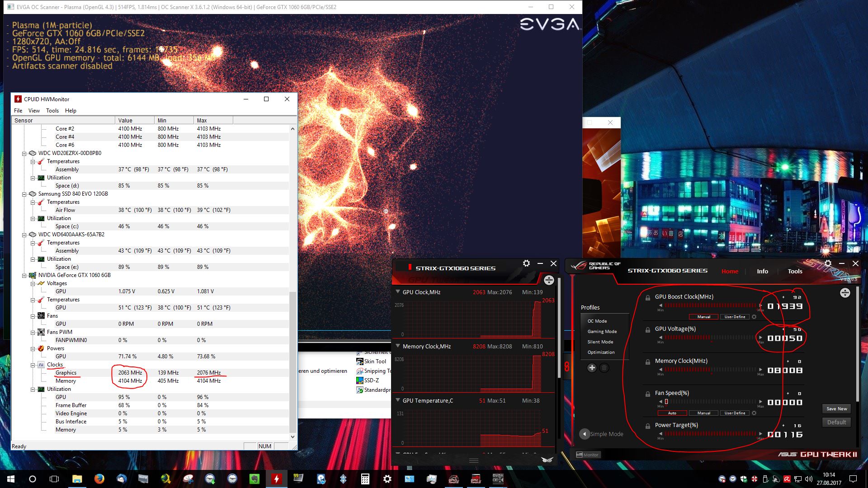
Task: Open GPU Tweak II settings gear
Action: [828, 263]
